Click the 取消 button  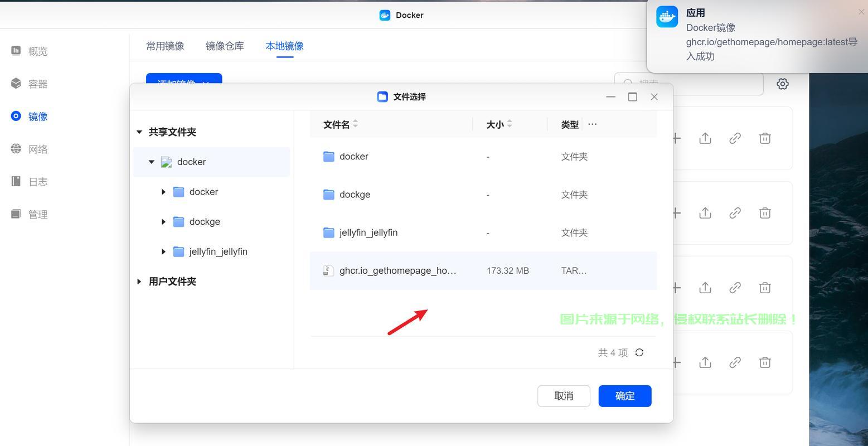tap(564, 396)
